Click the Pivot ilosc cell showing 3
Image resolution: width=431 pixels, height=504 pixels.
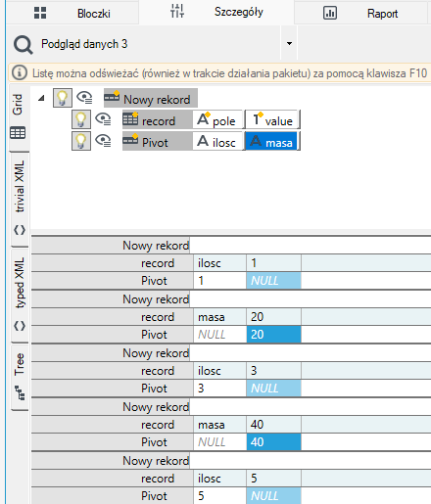click(x=219, y=389)
